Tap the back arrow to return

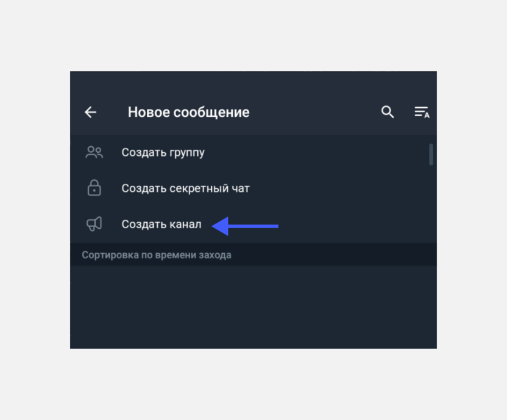[x=90, y=112]
